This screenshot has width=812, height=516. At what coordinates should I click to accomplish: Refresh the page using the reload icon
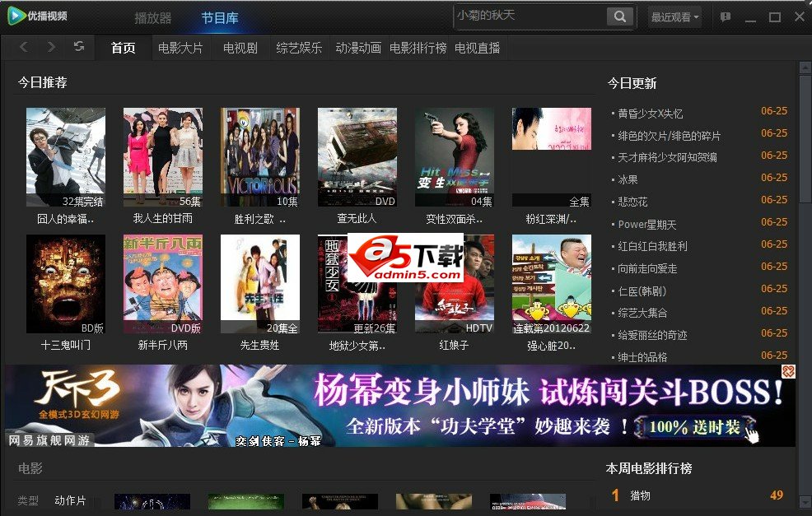(x=79, y=47)
